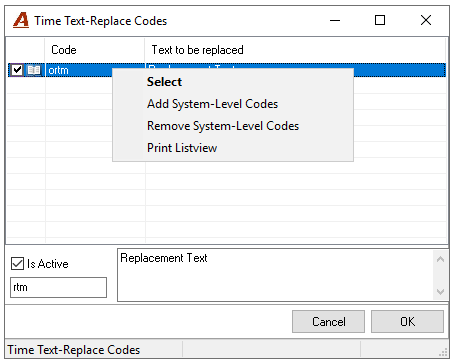Uncheck the ortm row checkbox
Image resolution: width=454 pixels, height=360 pixels.
click(x=17, y=70)
